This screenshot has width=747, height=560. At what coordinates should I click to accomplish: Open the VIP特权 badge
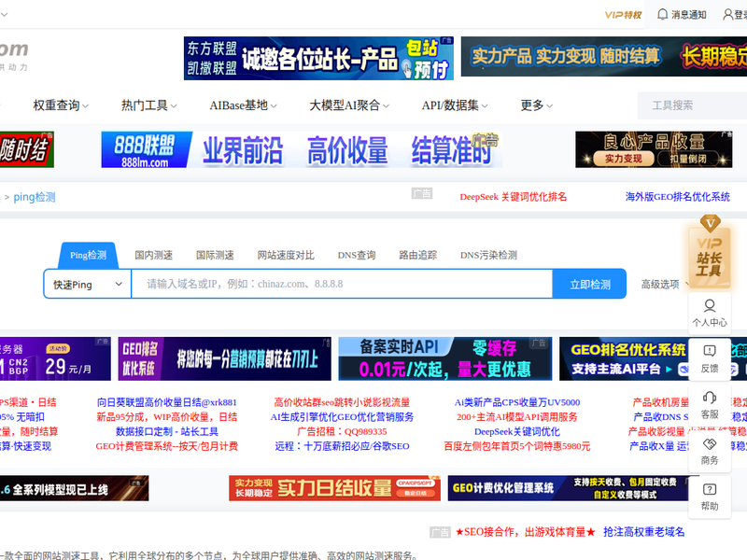tap(623, 15)
